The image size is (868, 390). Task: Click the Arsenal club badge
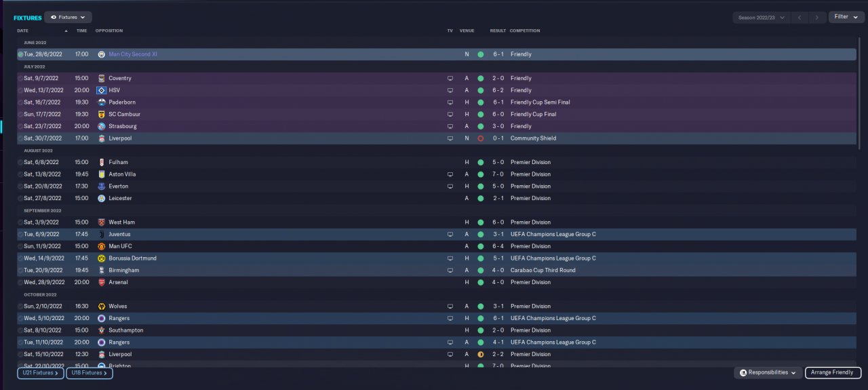pos(102,282)
